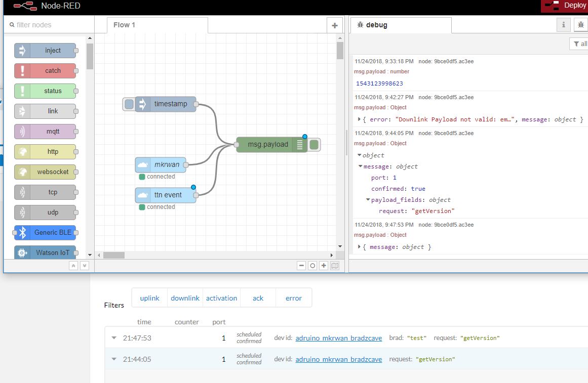Select the uplink filter tab
588x383 pixels.
pyautogui.click(x=149, y=298)
